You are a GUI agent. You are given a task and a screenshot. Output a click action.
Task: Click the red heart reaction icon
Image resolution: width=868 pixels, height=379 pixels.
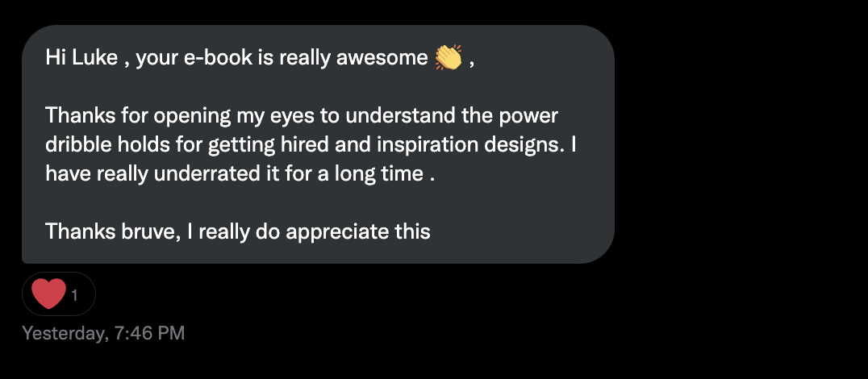click(x=48, y=294)
